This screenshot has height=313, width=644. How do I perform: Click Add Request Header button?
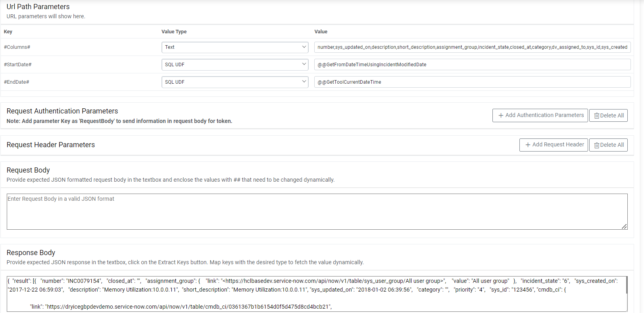(554, 145)
